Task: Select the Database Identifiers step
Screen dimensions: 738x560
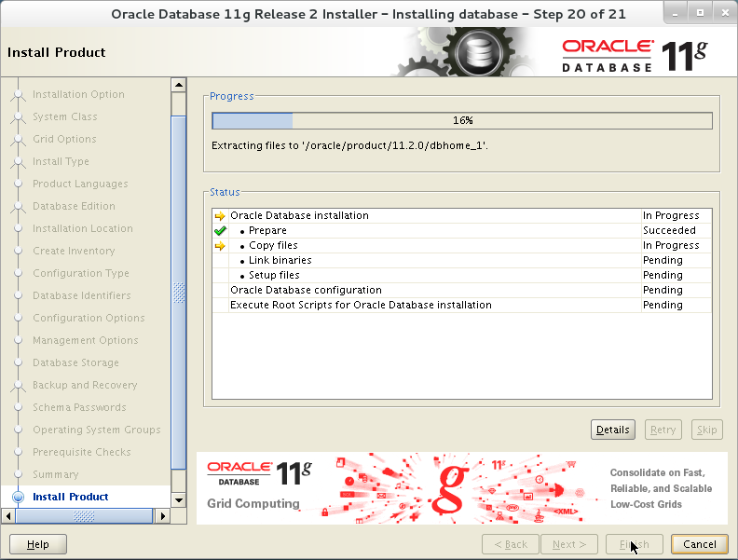Action: tap(82, 295)
